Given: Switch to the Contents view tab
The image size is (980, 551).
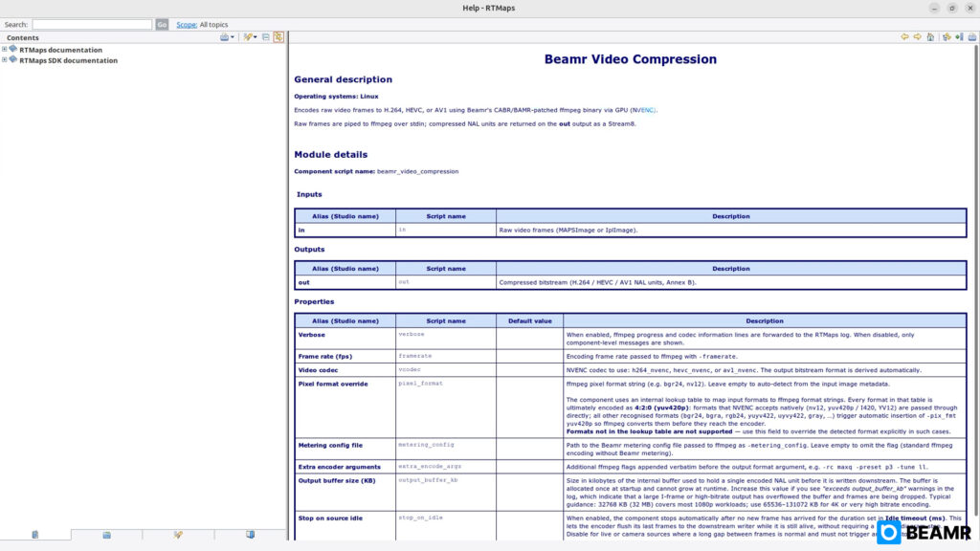Looking at the screenshot, I should [x=35, y=535].
